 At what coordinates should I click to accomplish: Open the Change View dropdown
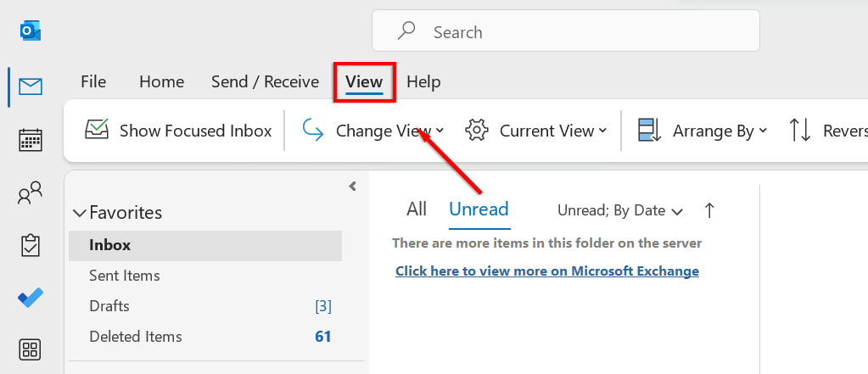click(x=373, y=131)
